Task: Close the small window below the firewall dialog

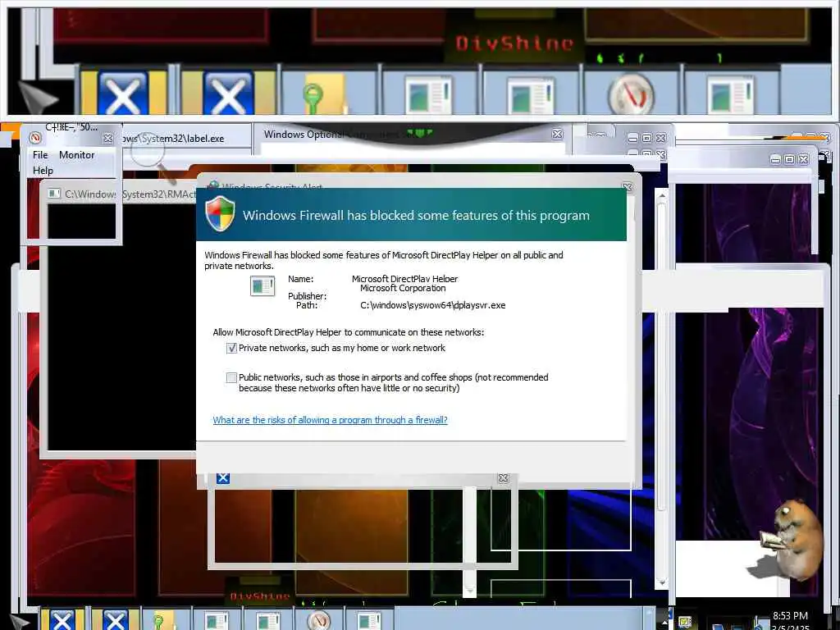Action: point(503,478)
